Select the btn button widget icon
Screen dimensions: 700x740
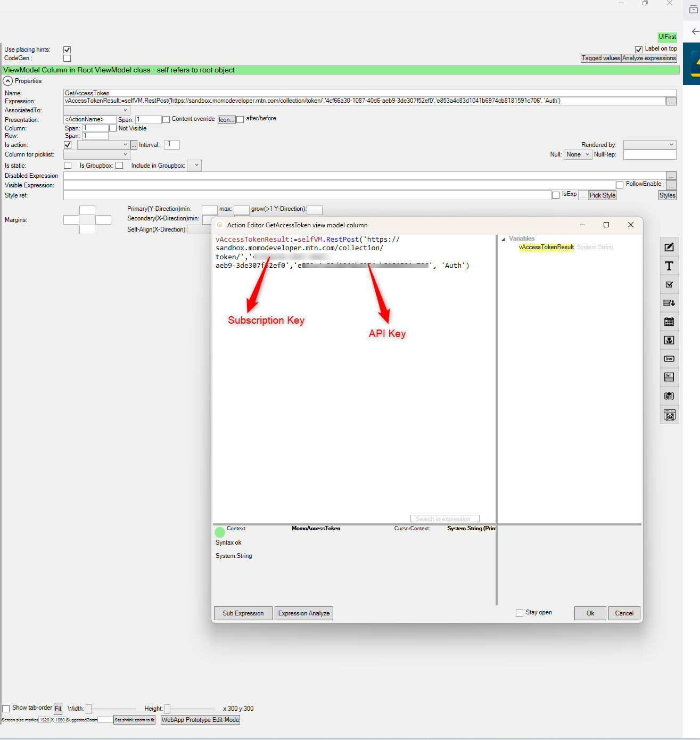tap(669, 359)
